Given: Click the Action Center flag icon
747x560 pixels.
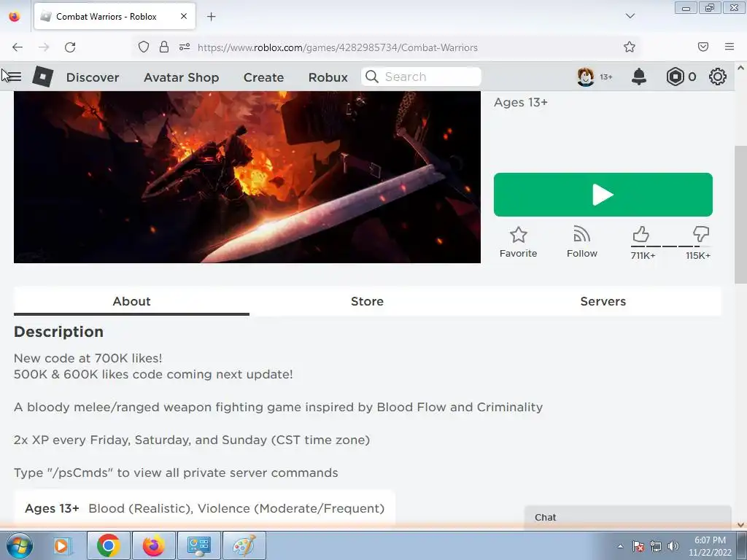Looking at the screenshot, I should pyautogui.click(x=638, y=546).
